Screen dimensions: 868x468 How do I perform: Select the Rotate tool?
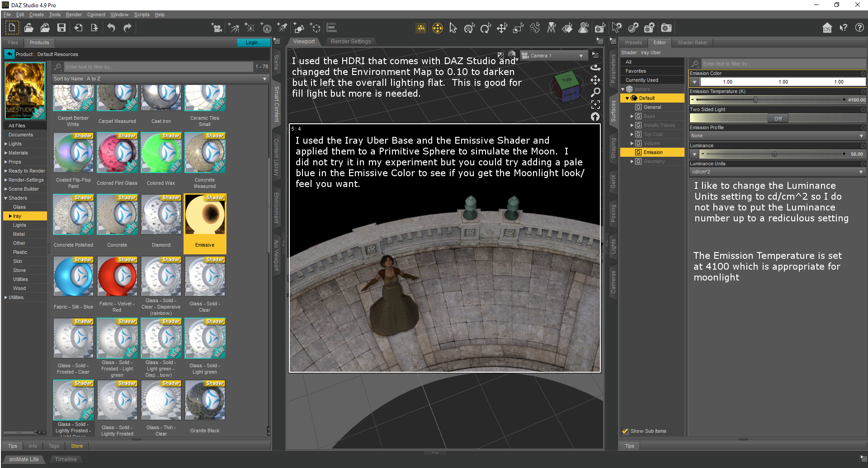[x=486, y=28]
